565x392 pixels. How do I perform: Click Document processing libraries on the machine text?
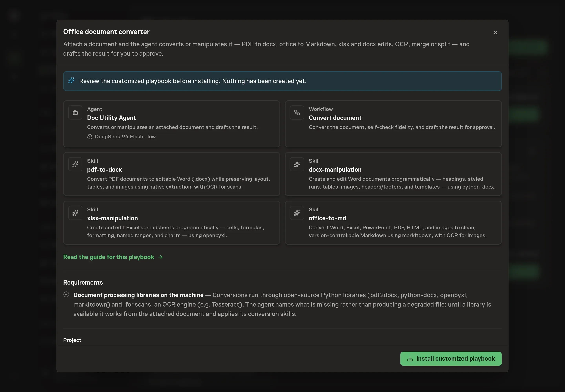click(x=139, y=295)
